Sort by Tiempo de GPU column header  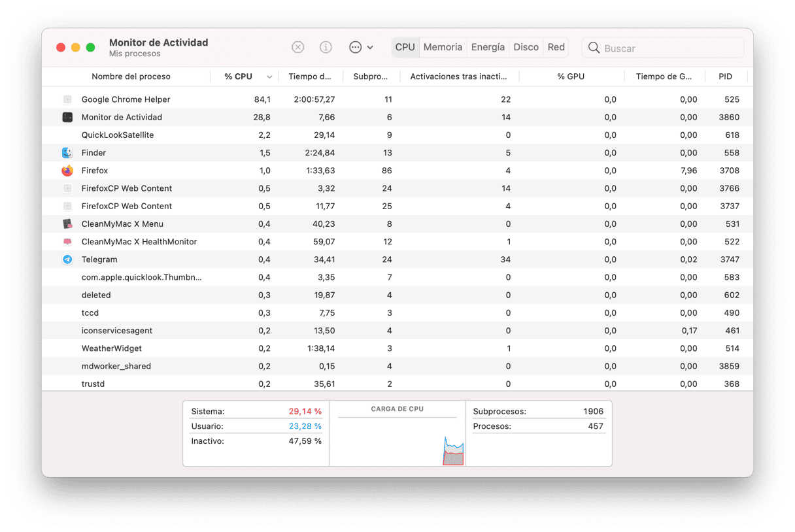[x=664, y=76]
